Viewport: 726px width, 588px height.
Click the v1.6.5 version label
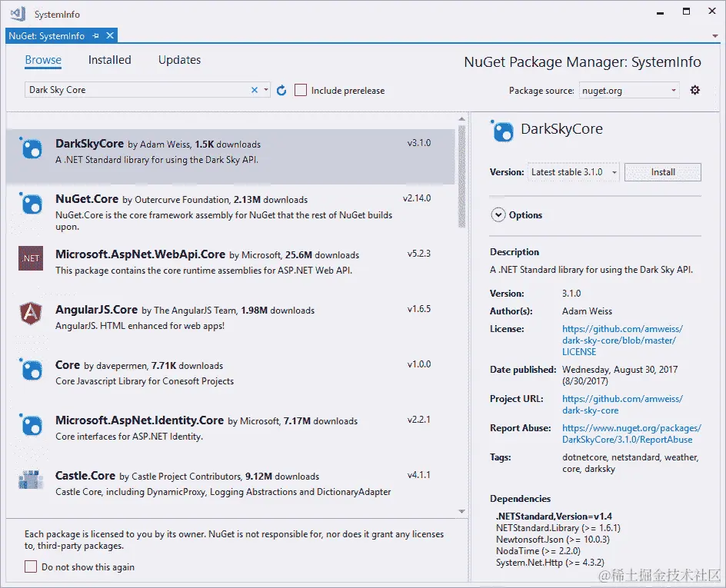tap(419, 308)
